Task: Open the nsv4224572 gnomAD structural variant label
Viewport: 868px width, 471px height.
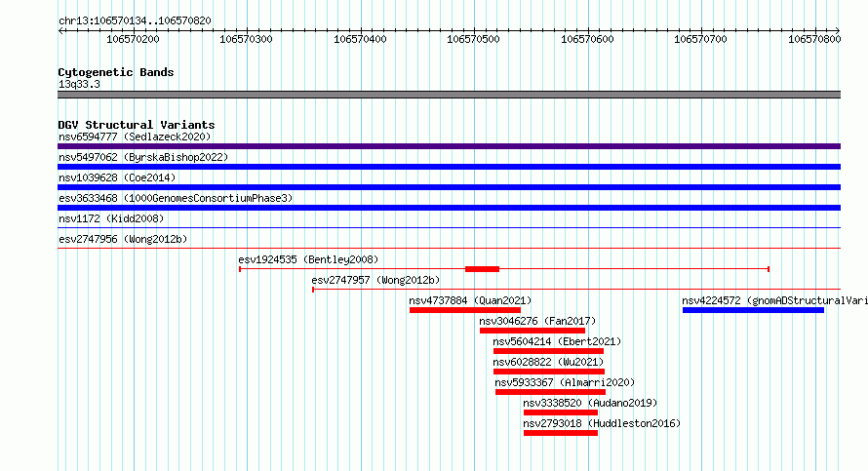Action: 774,300
